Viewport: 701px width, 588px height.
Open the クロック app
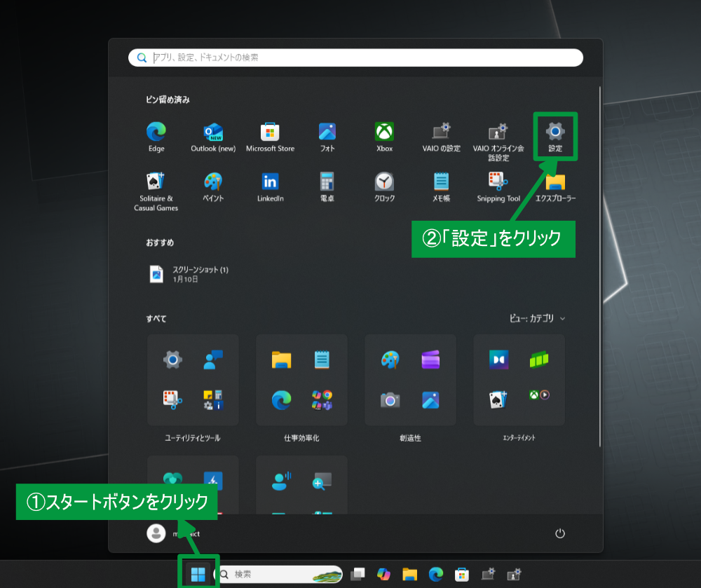pos(384,182)
